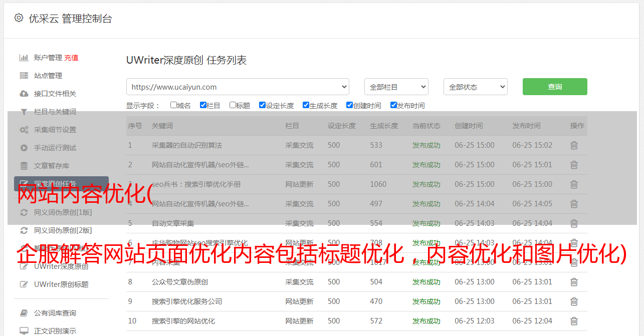
Task: Toggle the 域名 field checkbox
Action: coord(173,105)
